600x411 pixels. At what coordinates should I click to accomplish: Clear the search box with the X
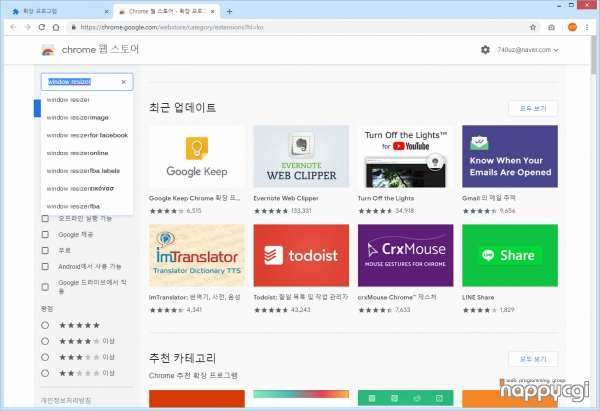pos(124,82)
